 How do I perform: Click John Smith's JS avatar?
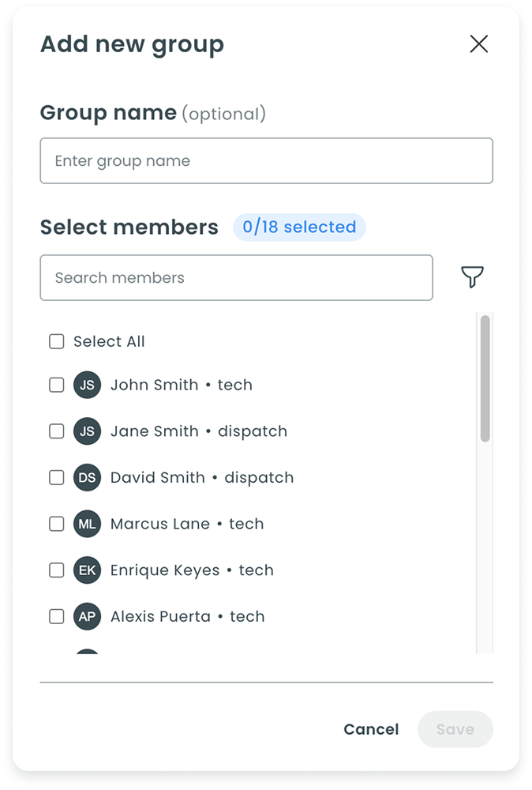point(88,385)
